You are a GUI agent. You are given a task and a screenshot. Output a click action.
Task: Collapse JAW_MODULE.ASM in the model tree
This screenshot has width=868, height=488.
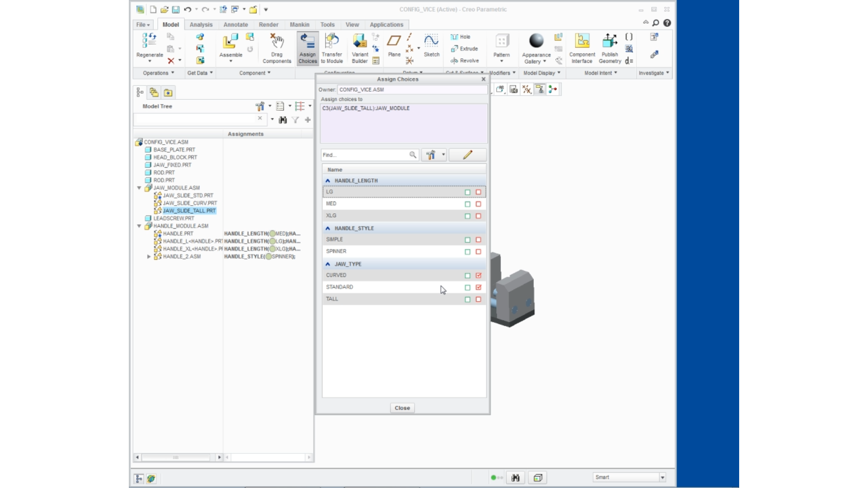click(x=139, y=188)
